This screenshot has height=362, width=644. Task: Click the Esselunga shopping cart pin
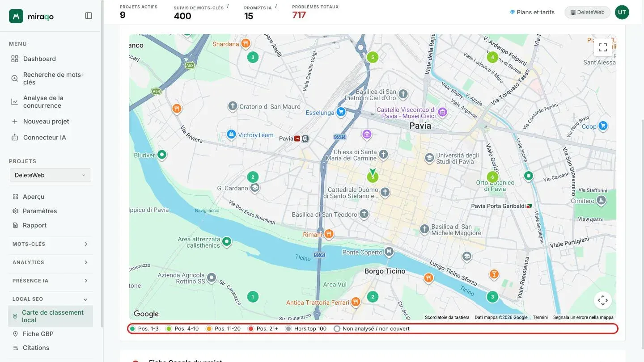coord(341,112)
